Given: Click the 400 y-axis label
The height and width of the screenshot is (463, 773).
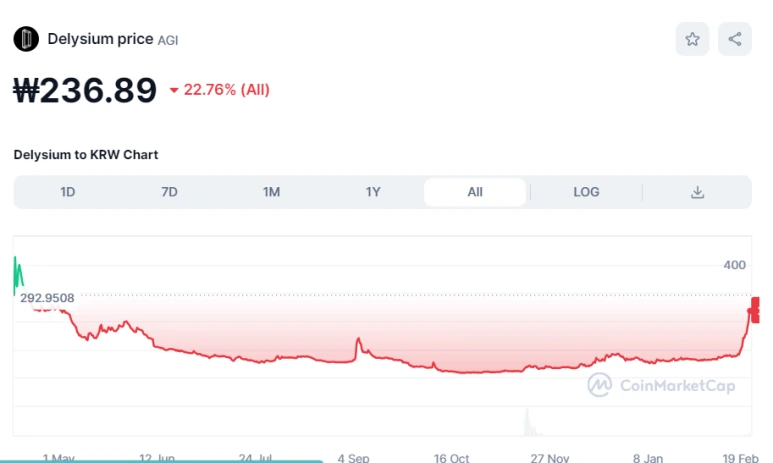Looking at the screenshot, I should click(x=734, y=265).
